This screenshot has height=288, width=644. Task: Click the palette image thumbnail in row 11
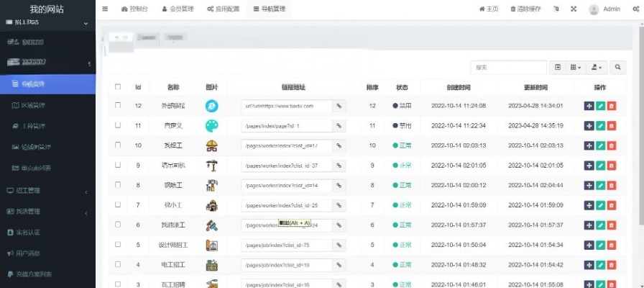pyautogui.click(x=212, y=126)
